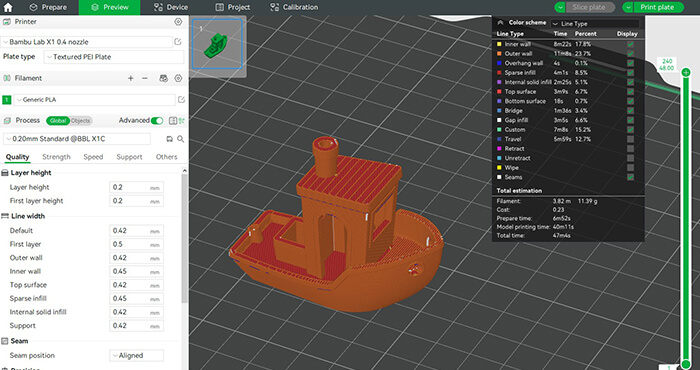Toggle Seams display checkbox
Image resolution: width=700 pixels, height=370 pixels.
[x=630, y=177]
